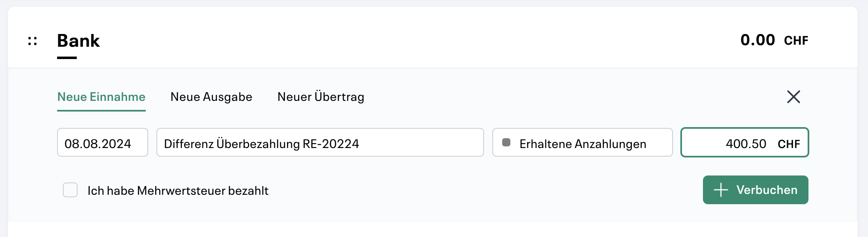Switch to the Neue Ausgabe tab
The width and height of the screenshot is (868, 237).
(x=211, y=97)
